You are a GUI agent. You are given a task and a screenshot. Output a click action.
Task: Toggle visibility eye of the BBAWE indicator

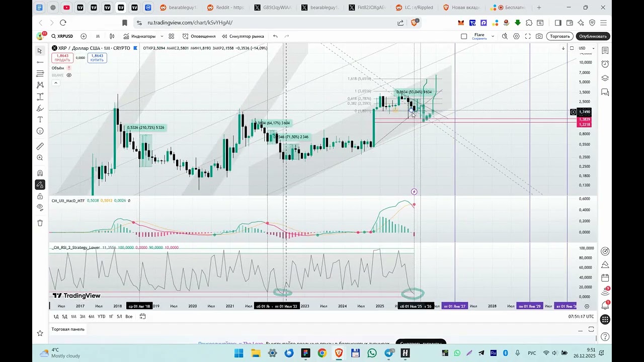[69, 75]
